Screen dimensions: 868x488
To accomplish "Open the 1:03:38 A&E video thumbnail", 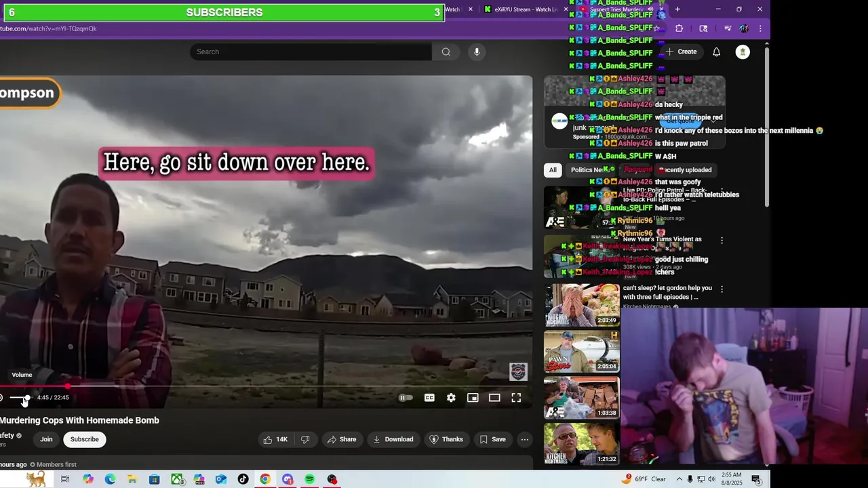I will click(582, 398).
